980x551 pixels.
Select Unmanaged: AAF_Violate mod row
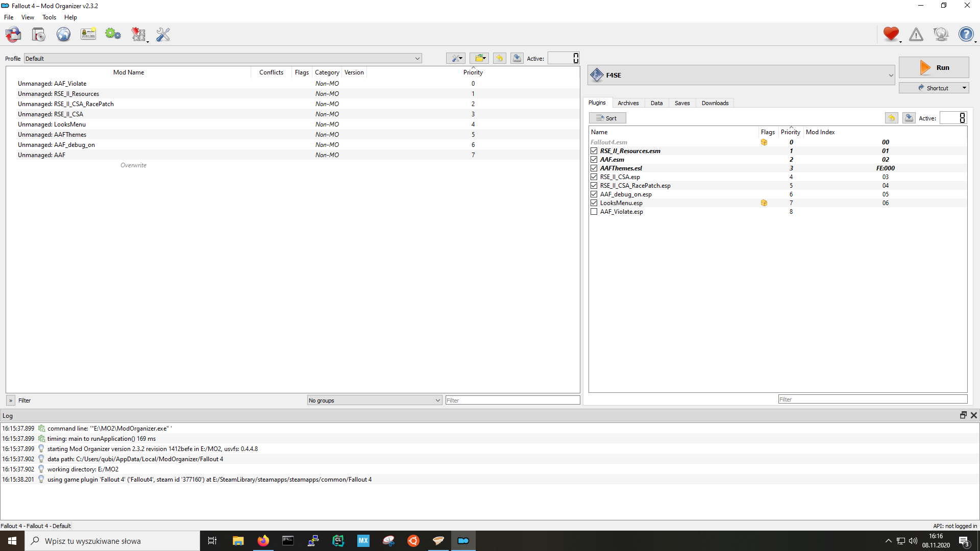click(292, 84)
